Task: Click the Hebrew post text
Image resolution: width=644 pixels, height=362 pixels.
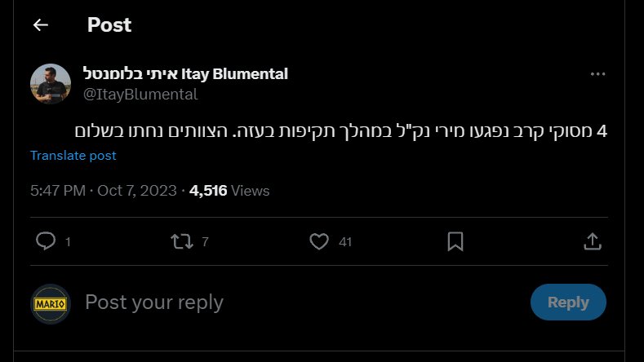Action: pos(341,130)
